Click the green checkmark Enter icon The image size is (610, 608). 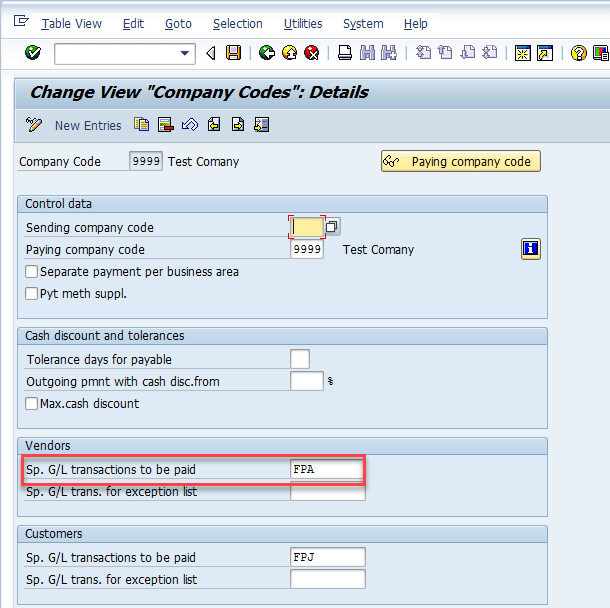(33, 53)
